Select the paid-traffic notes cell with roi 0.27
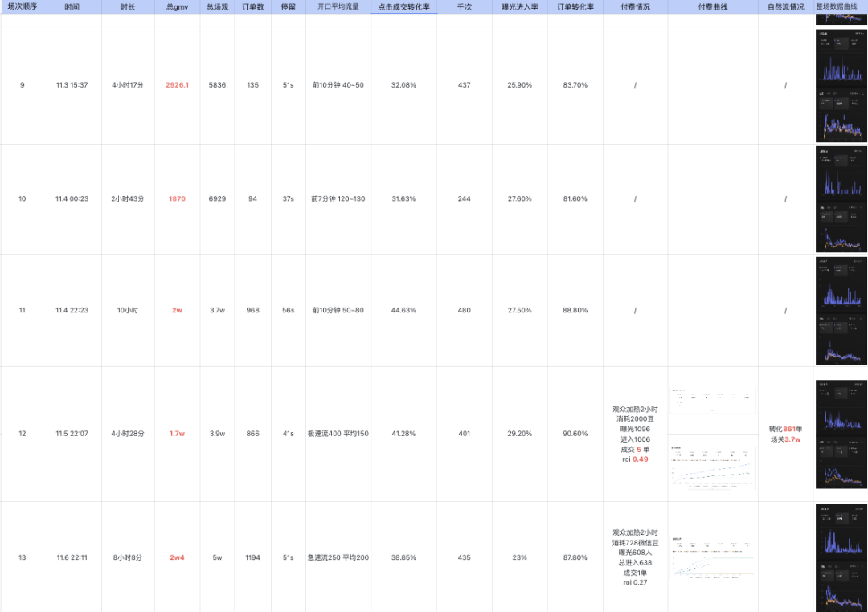The width and height of the screenshot is (868, 612). (x=636, y=557)
